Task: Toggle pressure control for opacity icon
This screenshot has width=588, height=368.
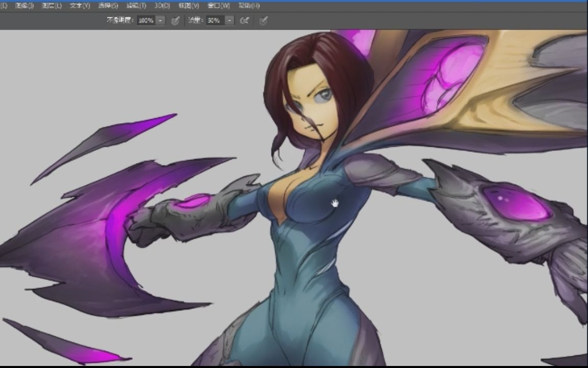Action: click(x=175, y=20)
